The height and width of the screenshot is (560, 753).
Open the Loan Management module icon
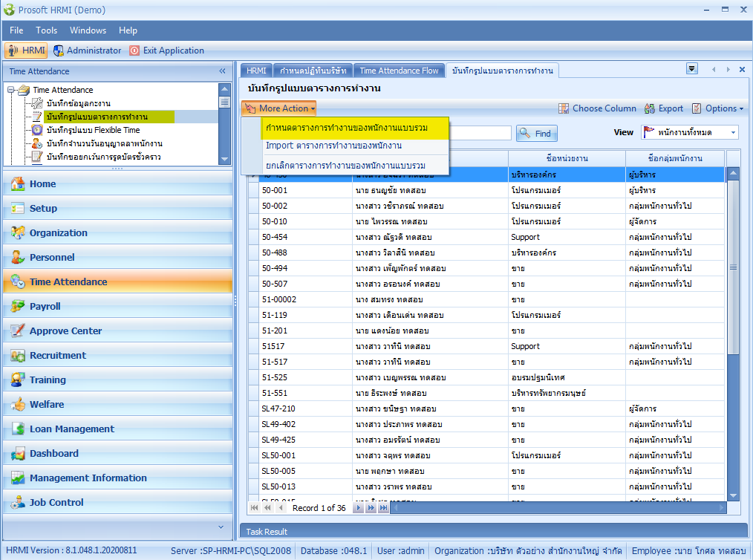(18, 429)
